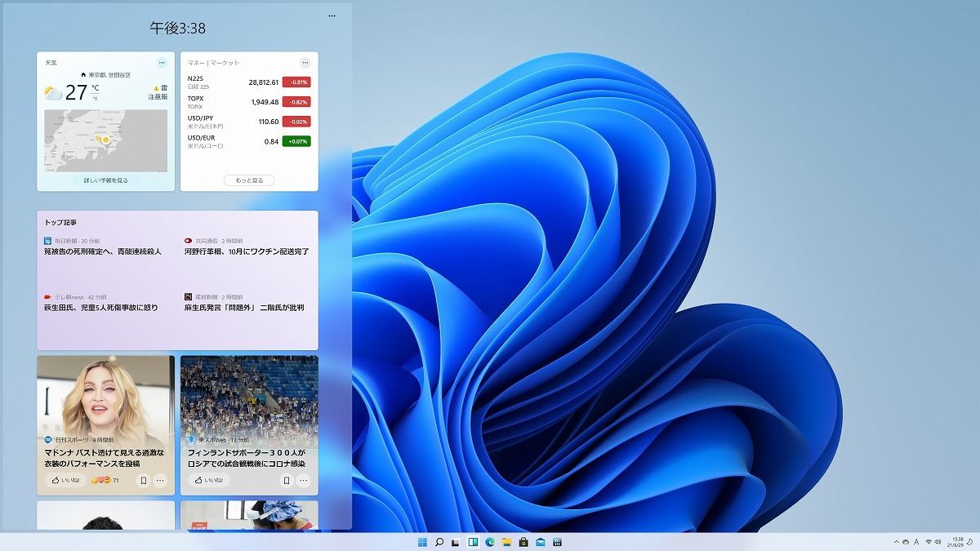Open File Explorer from taskbar
Image resolution: width=980 pixels, height=551 pixels.
506,542
